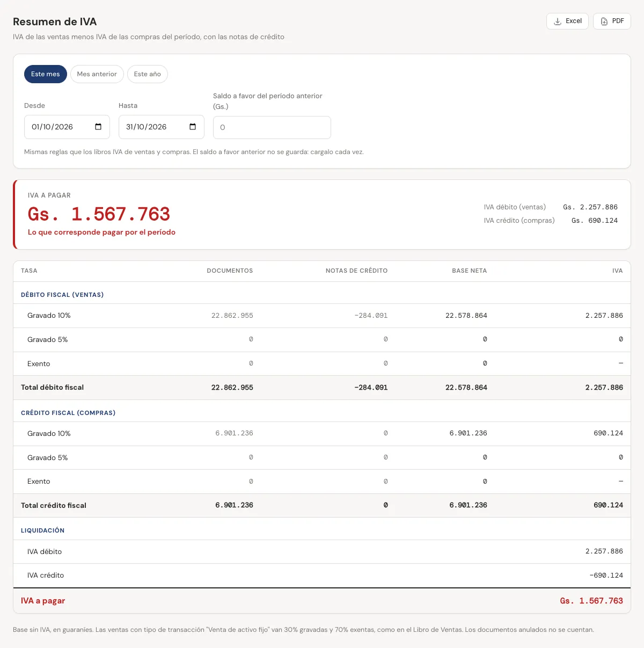Click the Crédito fiscal (Compras) section header
Viewport: 644px width, 648px height.
pos(68,413)
